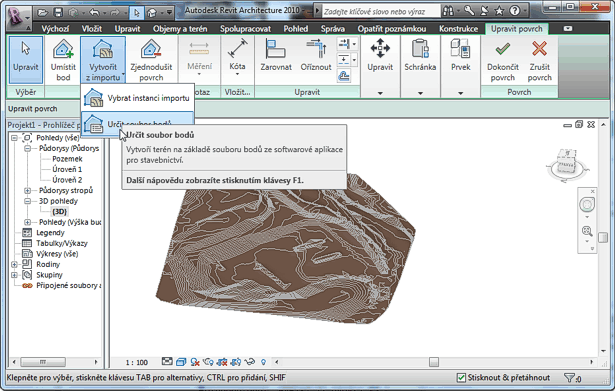The width and height of the screenshot is (615, 391).
Task: Click the help question mark icon
Action: [x=515, y=11]
